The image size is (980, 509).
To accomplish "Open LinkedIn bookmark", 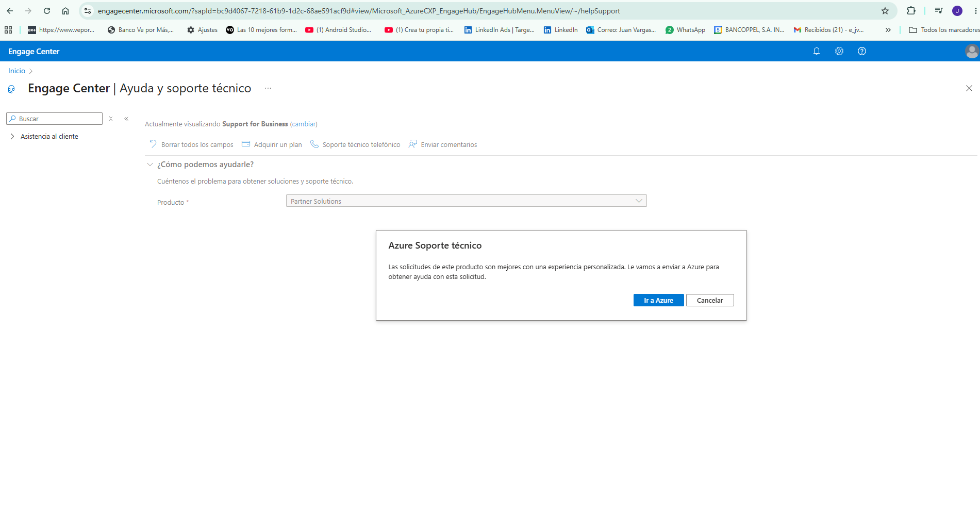I will pos(560,30).
